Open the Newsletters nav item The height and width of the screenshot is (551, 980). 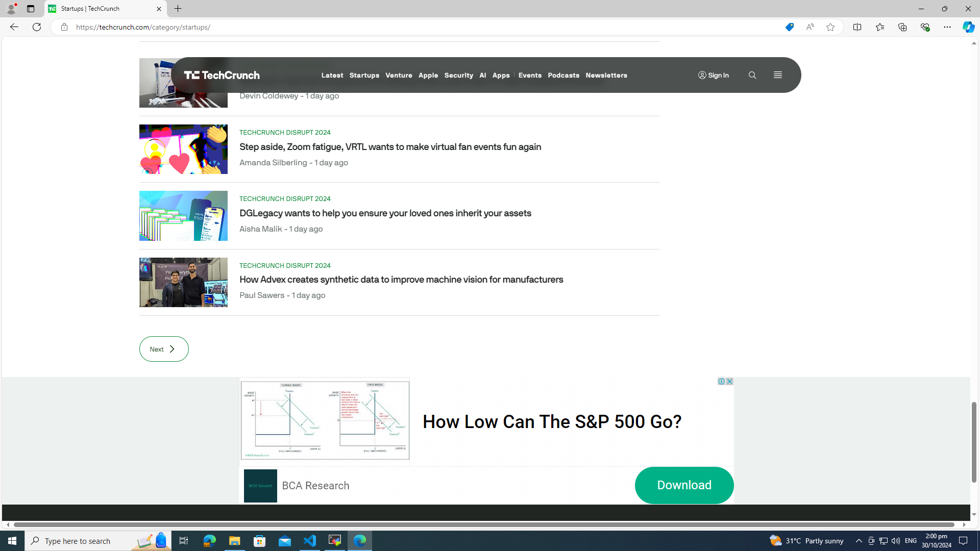coord(606,75)
